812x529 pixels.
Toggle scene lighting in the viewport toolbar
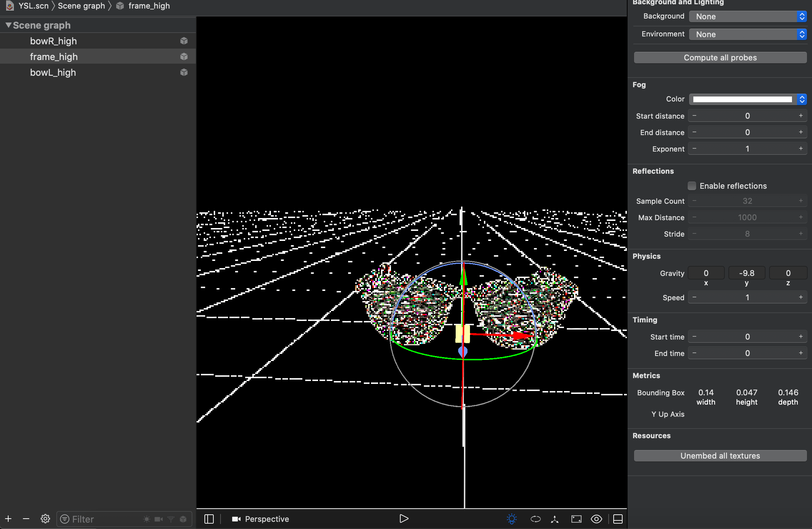512,519
